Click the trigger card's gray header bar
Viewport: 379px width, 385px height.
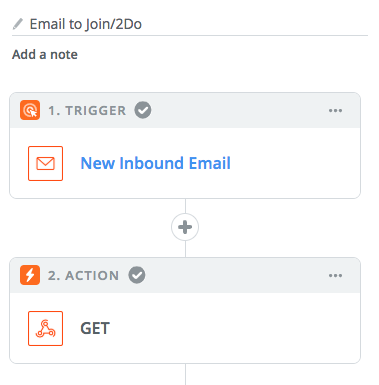[x=185, y=110]
